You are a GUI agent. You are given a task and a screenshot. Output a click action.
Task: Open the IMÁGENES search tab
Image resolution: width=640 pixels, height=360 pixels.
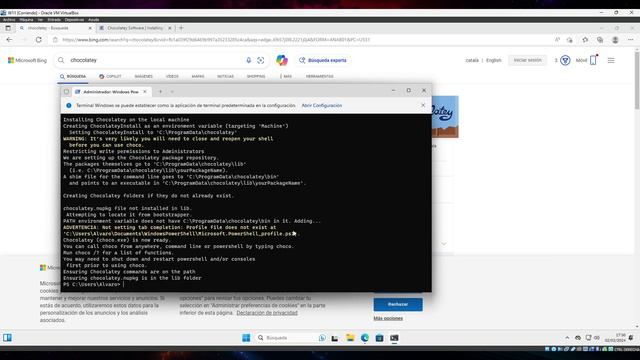pyautogui.click(x=143, y=76)
